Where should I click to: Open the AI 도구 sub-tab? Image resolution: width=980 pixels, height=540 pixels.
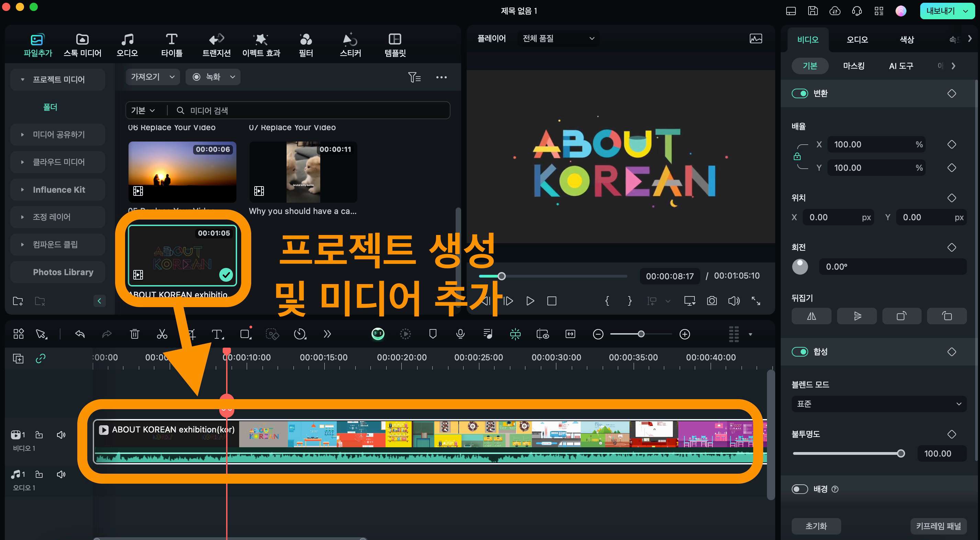[901, 66]
